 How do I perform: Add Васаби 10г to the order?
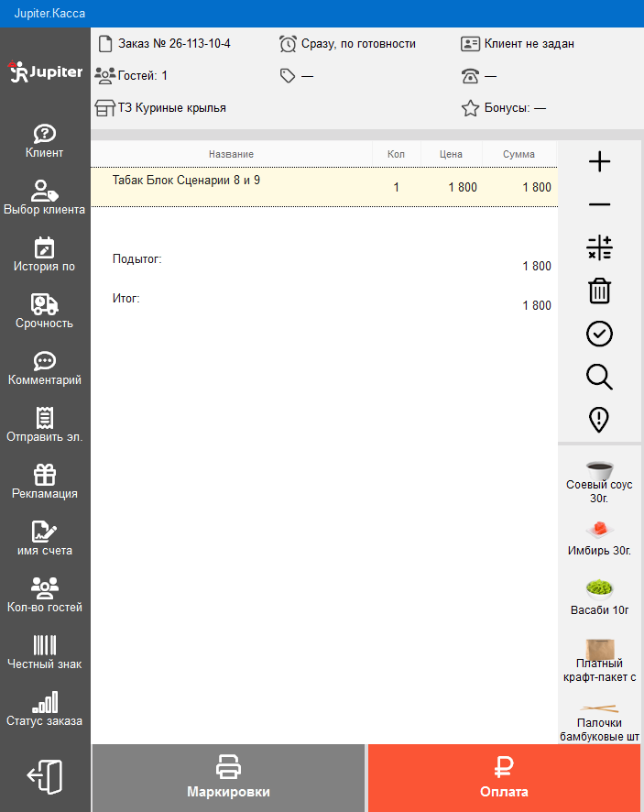pos(599,597)
